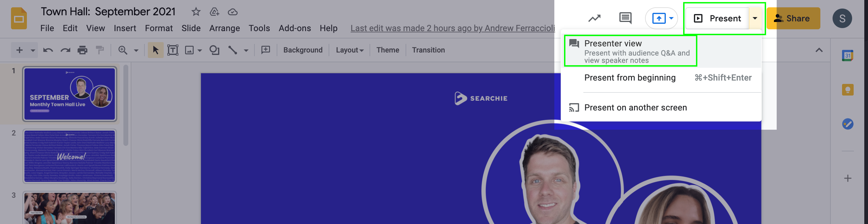The height and width of the screenshot is (224, 868).
Task: Click the Background button
Action: pyautogui.click(x=303, y=50)
